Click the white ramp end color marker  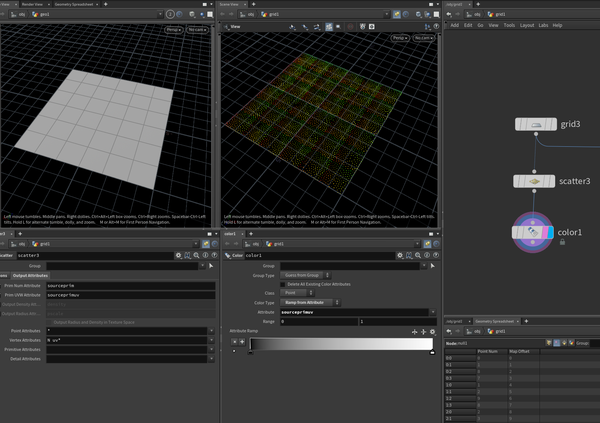click(x=432, y=352)
